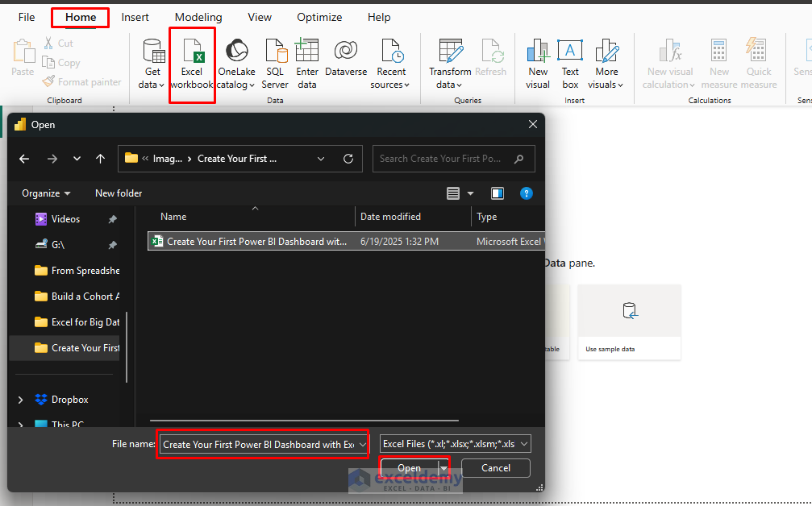Expand the This PC tree node
The width and height of the screenshot is (812, 506).
click(21, 425)
